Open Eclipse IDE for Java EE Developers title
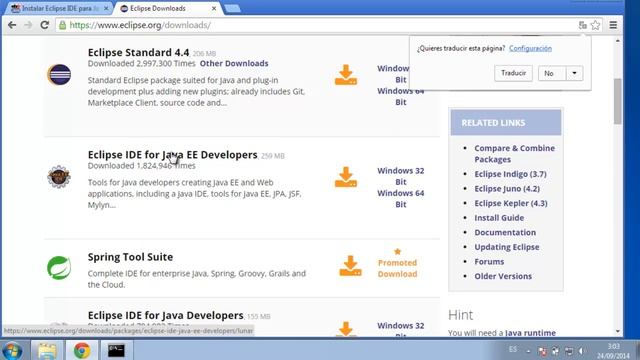Screen dimensions: 640x360 point(173,155)
